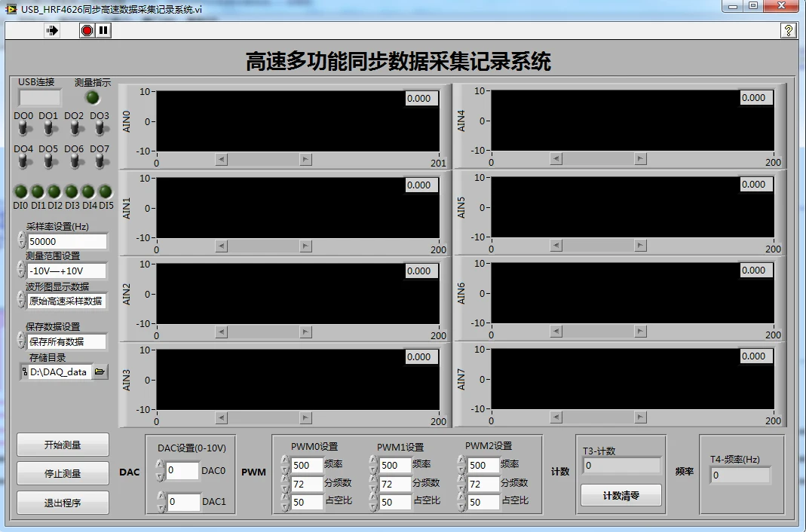Viewport: 806px width, 532px height.
Task: Open measurement range selector showing -10V—+10V
Action: tap(67, 271)
